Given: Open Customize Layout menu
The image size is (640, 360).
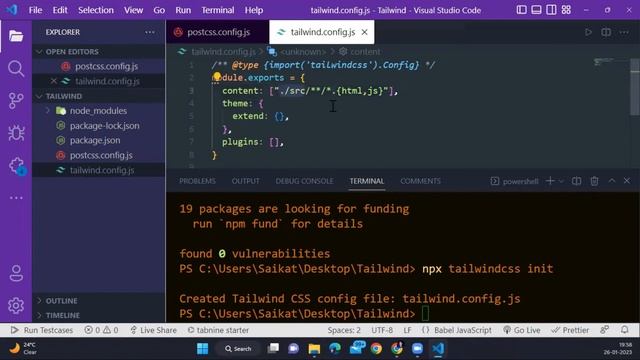Looking at the screenshot, I should click(x=566, y=10).
